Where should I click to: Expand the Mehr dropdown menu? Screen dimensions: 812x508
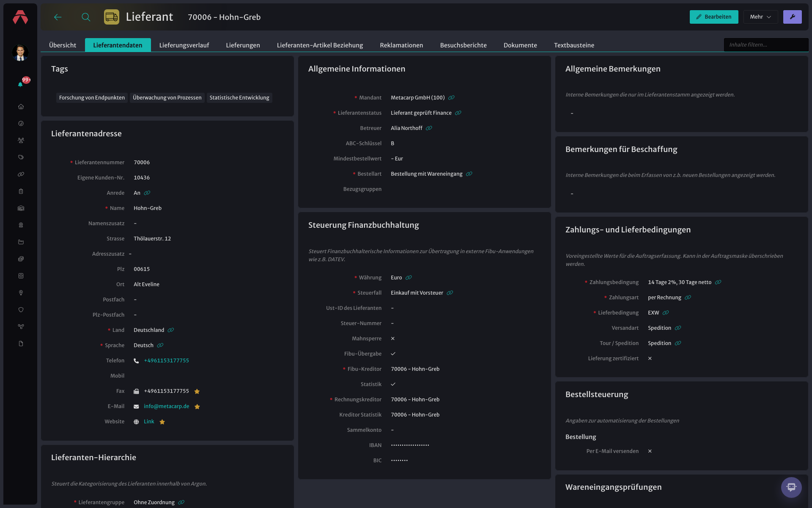[x=760, y=17]
